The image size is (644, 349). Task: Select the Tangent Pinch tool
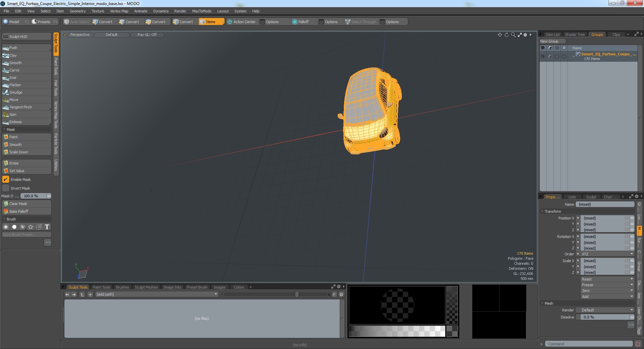tap(26, 107)
